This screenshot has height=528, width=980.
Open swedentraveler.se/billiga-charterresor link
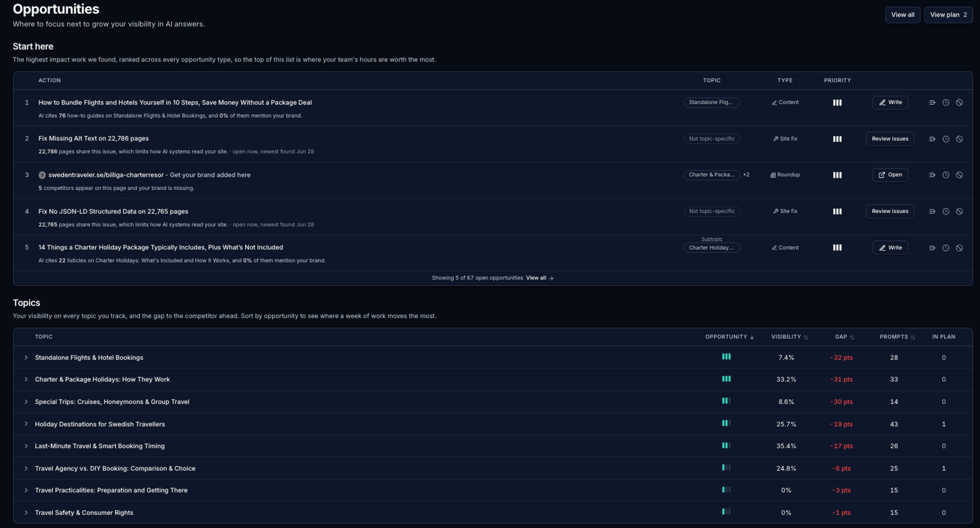[x=106, y=175]
